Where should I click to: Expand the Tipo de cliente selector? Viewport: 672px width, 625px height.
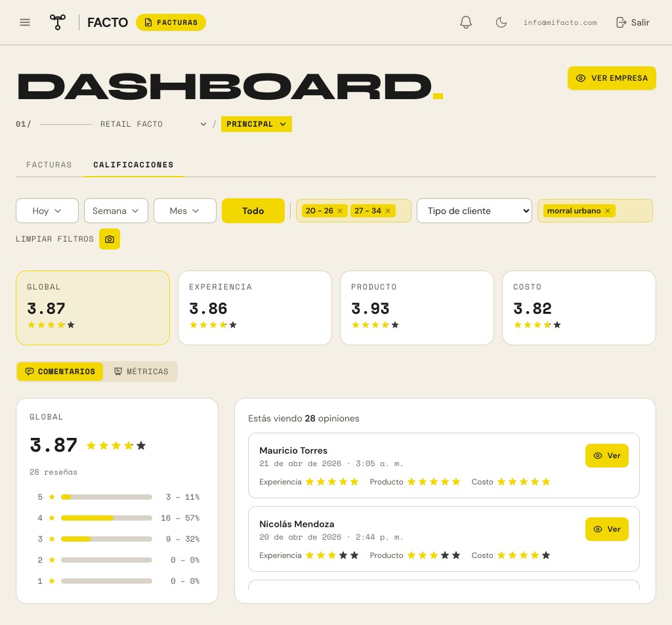474,211
